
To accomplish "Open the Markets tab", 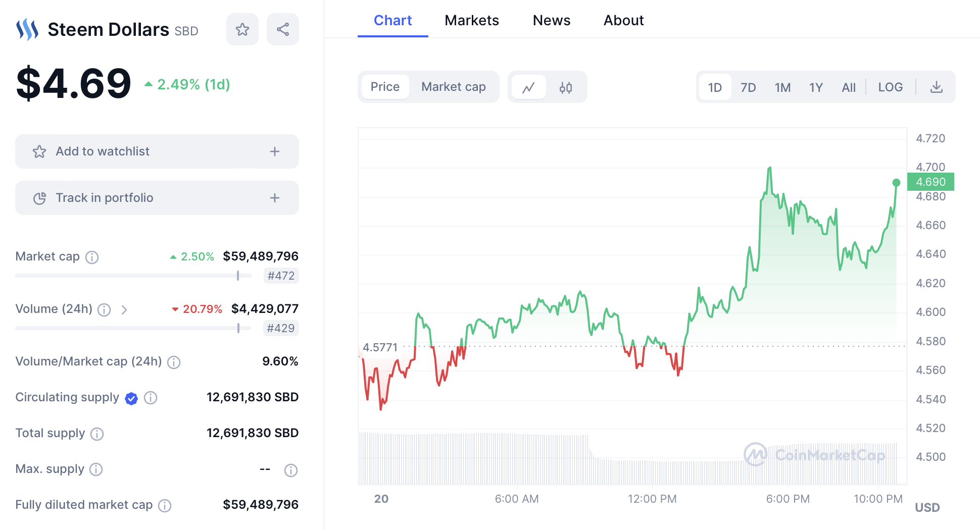I will pyautogui.click(x=471, y=20).
